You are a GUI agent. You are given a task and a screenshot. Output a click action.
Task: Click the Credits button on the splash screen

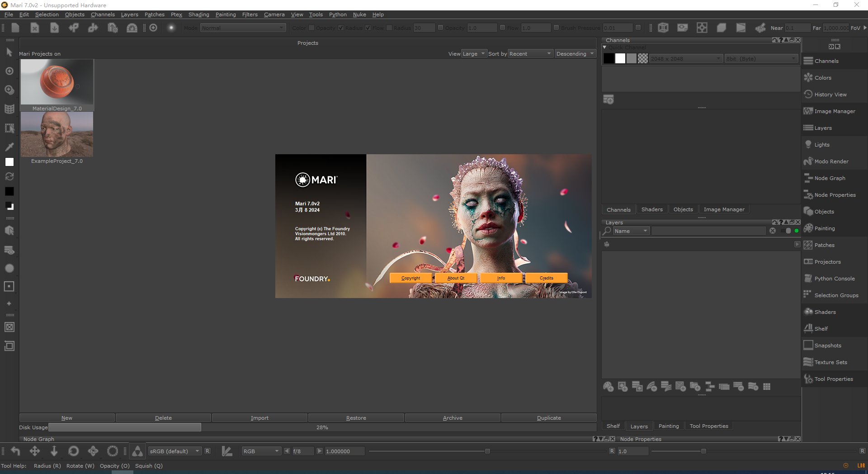click(546, 278)
